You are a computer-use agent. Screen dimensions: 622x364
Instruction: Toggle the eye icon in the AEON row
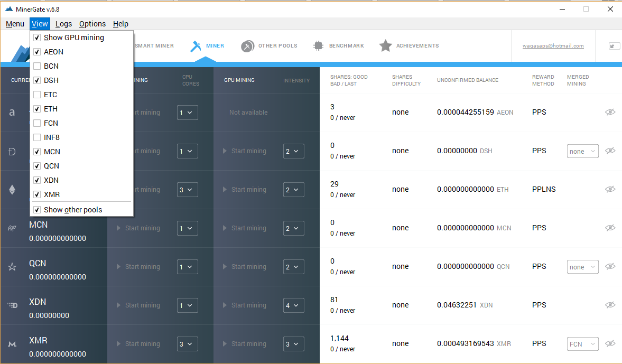click(610, 112)
